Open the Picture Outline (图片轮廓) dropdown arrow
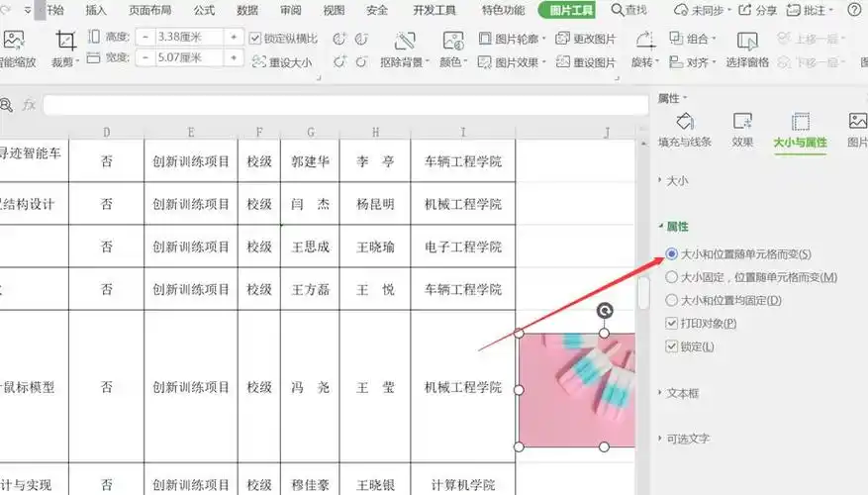 coord(543,39)
